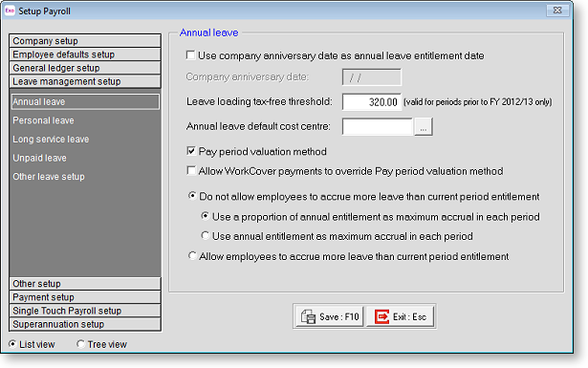
Task: Expand the Company setup section
Action: coord(85,41)
